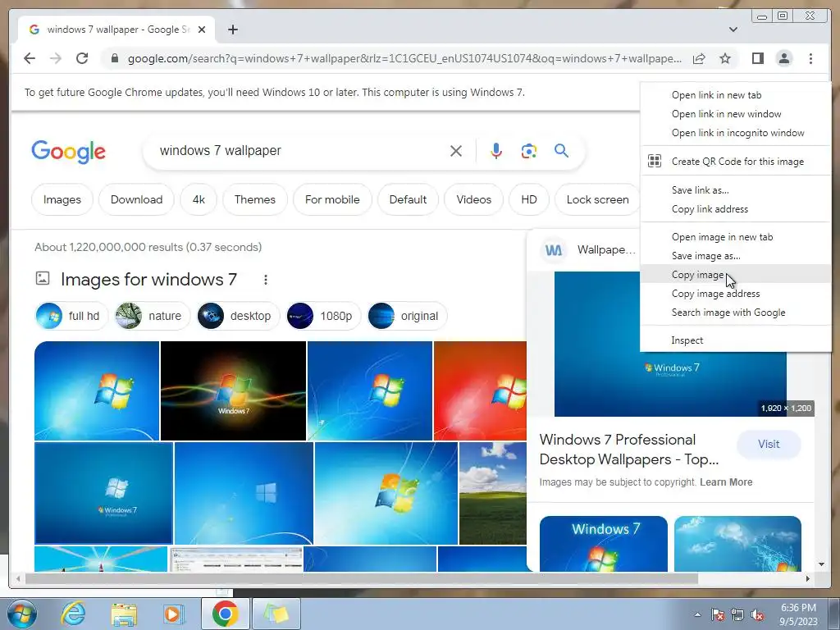The height and width of the screenshot is (630, 840).
Task: Click the 4k filter chip
Action: click(199, 199)
